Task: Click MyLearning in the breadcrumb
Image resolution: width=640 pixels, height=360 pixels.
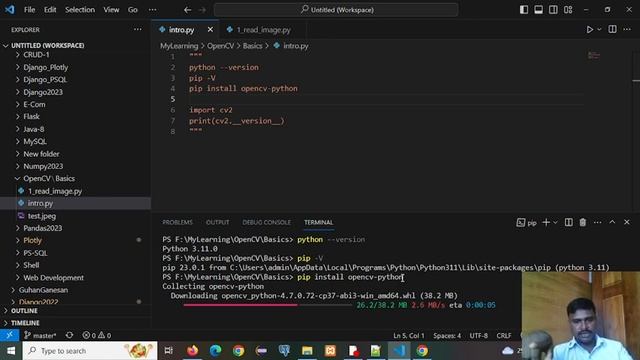Action: click(x=179, y=46)
